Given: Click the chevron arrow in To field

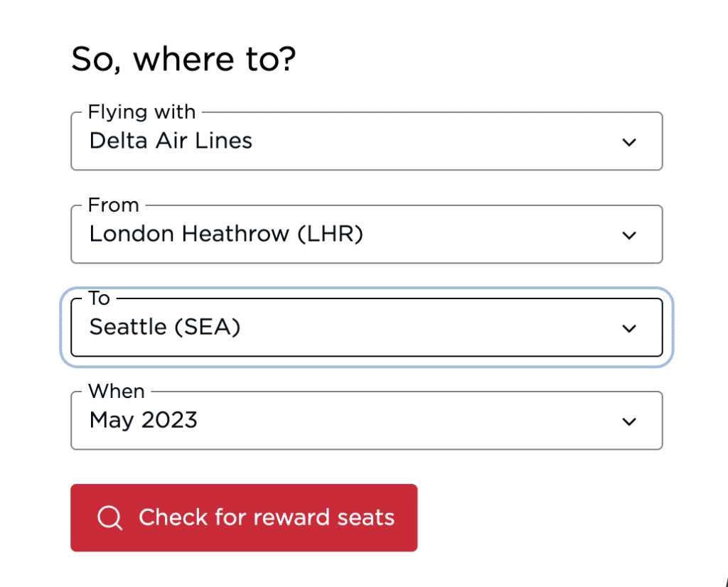Looking at the screenshot, I should [629, 328].
